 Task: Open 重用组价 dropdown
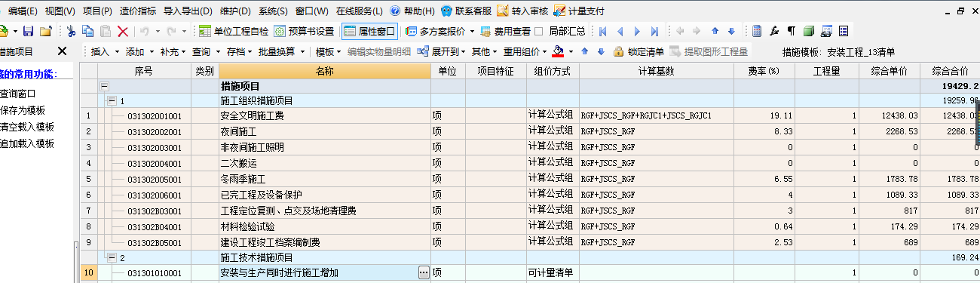pos(525,51)
